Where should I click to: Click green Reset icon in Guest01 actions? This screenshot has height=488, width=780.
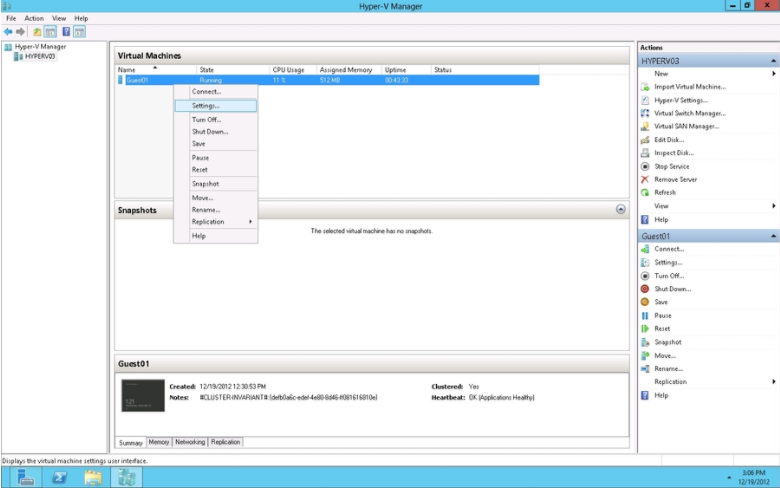click(645, 329)
